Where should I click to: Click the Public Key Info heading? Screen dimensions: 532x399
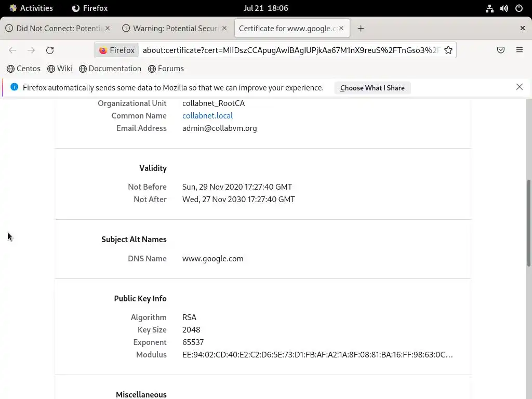[x=140, y=299]
